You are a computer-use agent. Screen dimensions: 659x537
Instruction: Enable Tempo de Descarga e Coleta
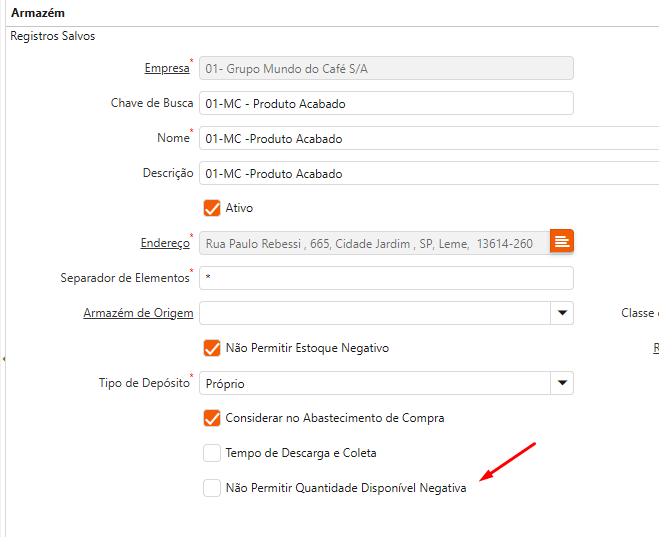coord(211,453)
